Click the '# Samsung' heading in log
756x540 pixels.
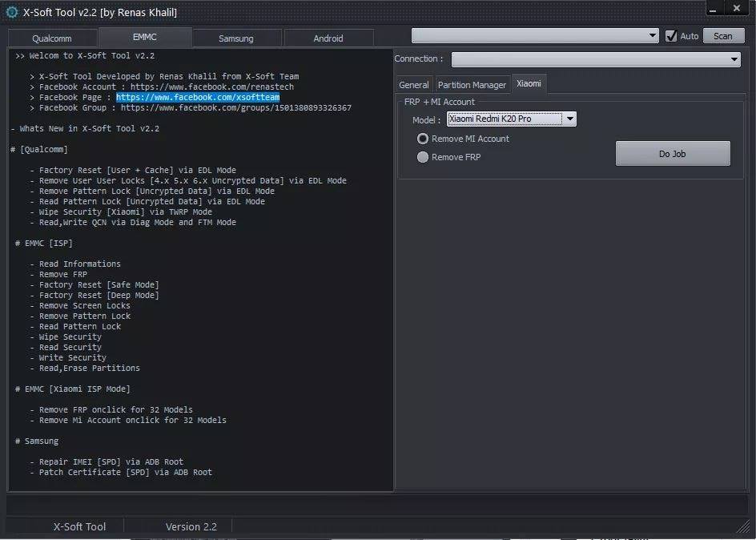pyautogui.click(x=37, y=441)
